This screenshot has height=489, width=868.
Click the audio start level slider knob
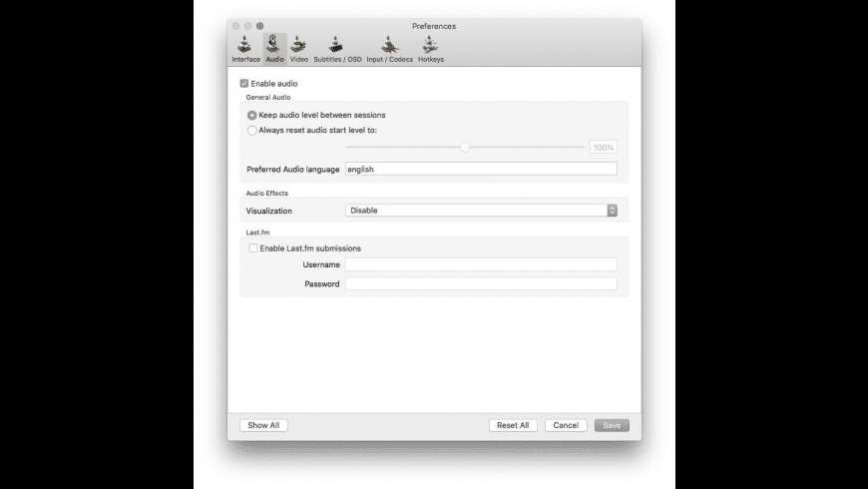click(x=465, y=147)
